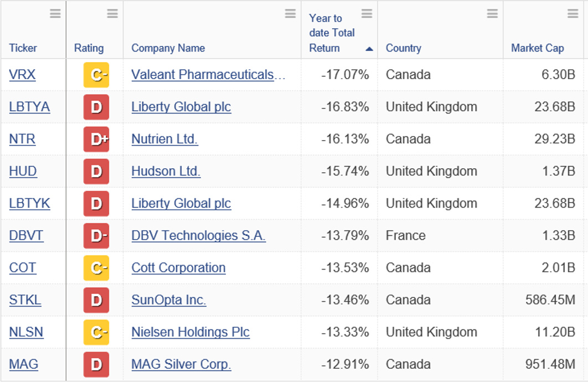Image resolution: width=588 pixels, height=382 pixels.
Task: Open the Market Cap column menu icon
Action: [x=573, y=14]
